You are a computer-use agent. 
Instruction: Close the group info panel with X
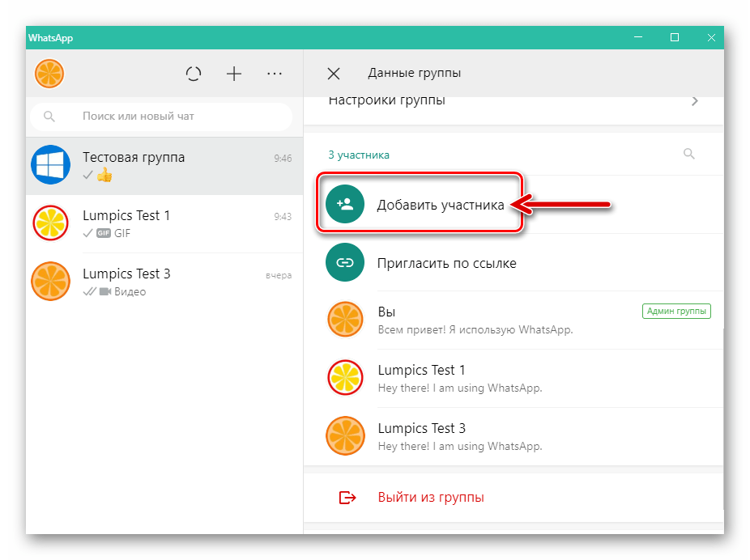pos(334,74)
